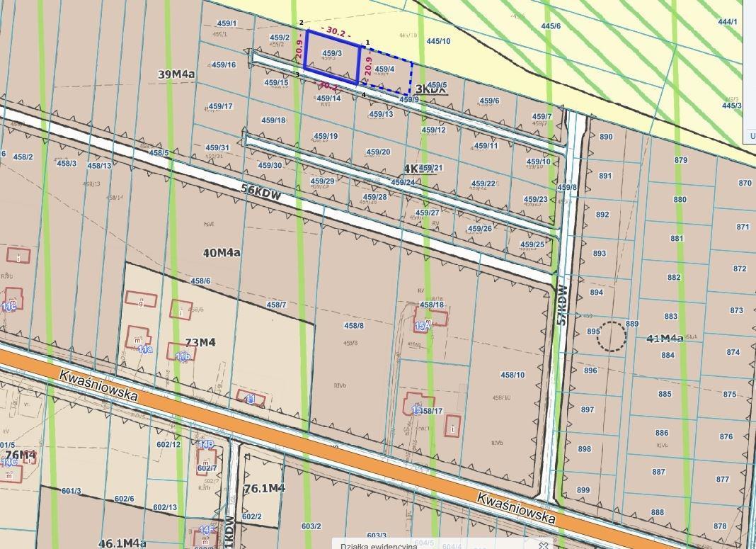Screen dimensions: 756x549
Task: Select the highlighted parcel 459/3
Action: [332, 57]
